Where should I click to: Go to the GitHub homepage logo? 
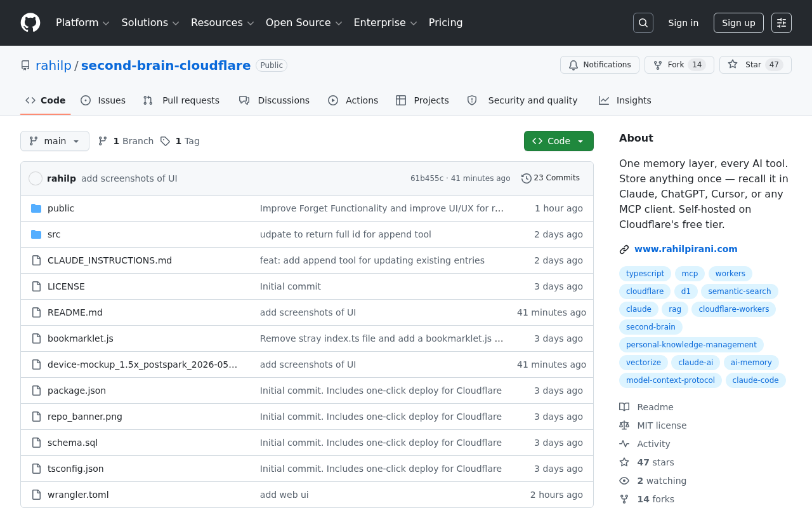(x=30, y=23)
